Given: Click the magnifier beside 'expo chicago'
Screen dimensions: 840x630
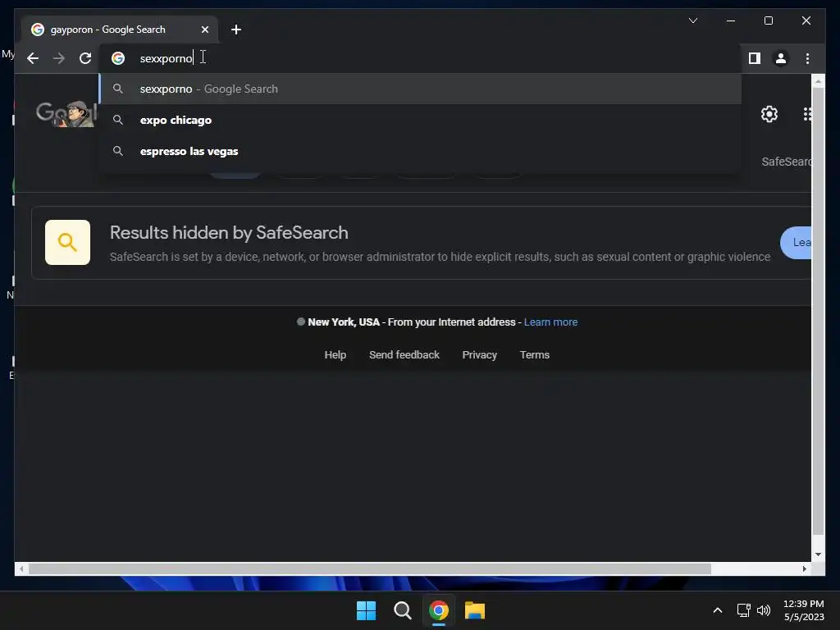Looking at the screenshot, I should (118, 120).
